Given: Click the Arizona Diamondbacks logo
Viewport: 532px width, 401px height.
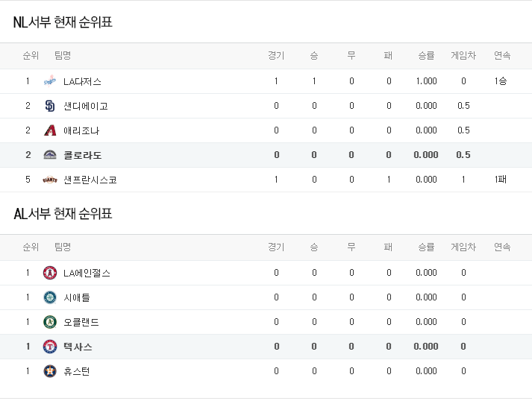Looking at the screenshot, I should (50, 130).
